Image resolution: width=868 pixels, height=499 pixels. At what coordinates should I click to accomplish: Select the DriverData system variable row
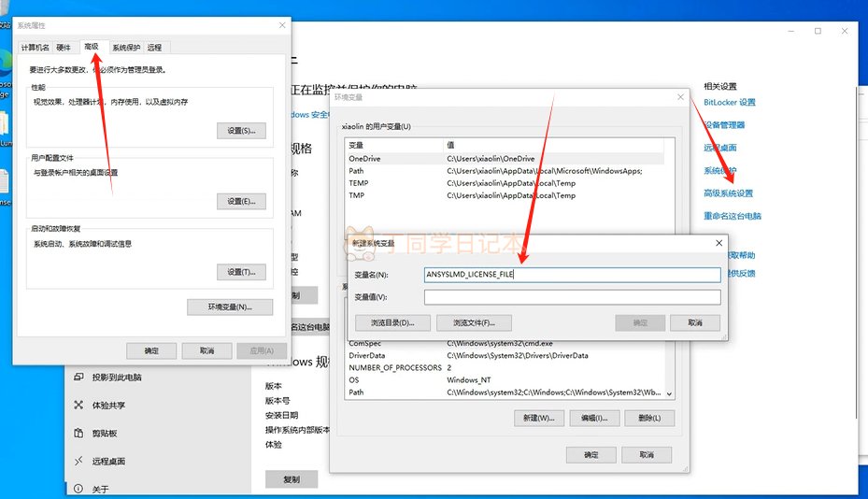pyautogui.click(x=505, y=355)
